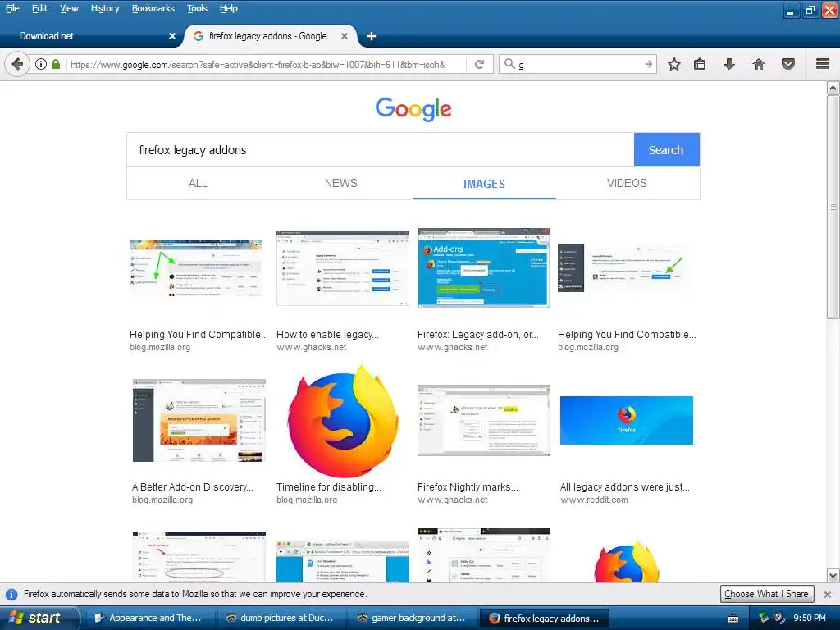Select the VIDEOS results tab
840x630 pixels.
[x=627, y=183]
